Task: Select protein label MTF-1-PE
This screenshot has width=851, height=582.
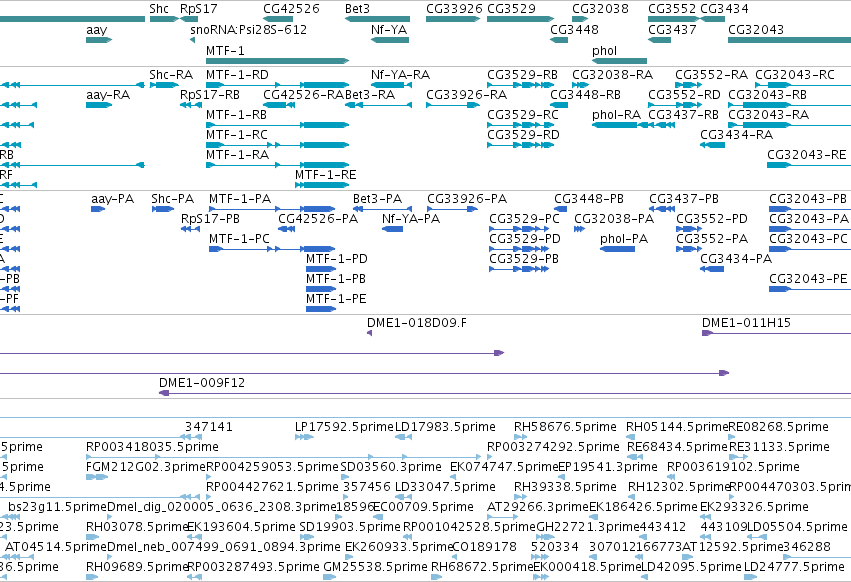Action: click(x=336, y=300)
